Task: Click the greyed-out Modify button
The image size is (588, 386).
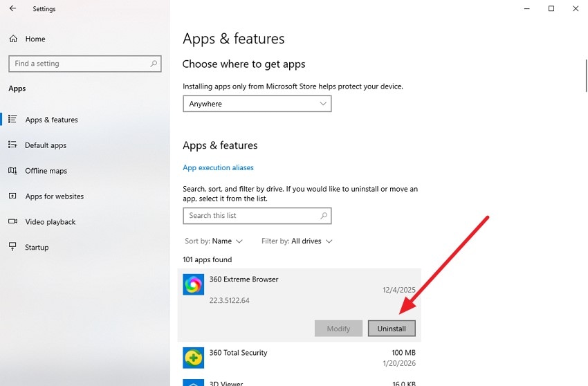Action: (338, 329)
